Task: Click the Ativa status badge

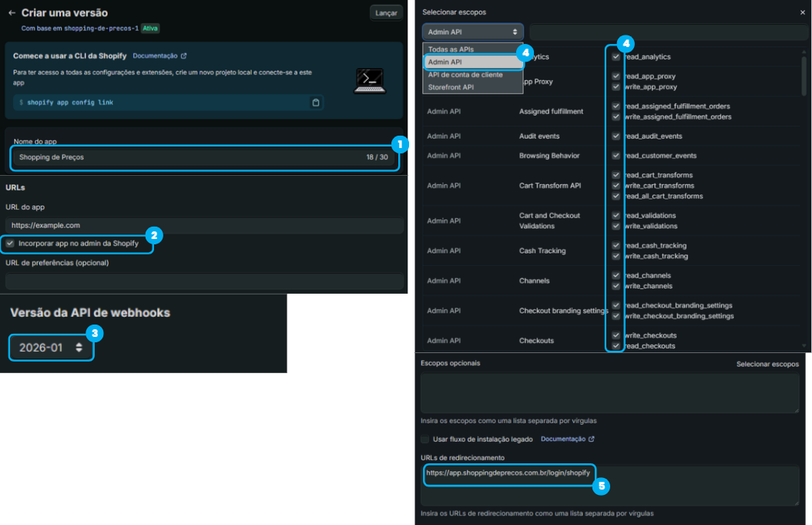Action: point(150,29)
